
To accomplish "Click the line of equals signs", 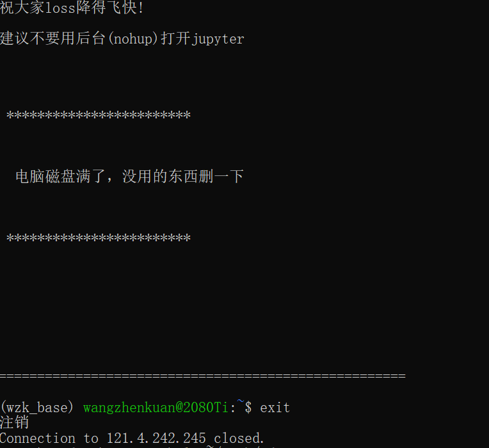I will 203,376.
